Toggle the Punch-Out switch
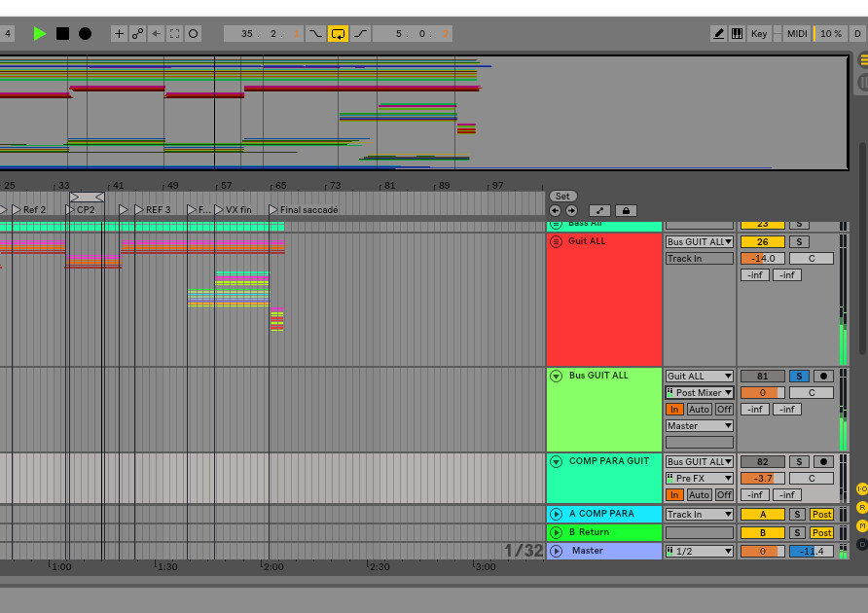868x613 pixels. pyautogui.click(x=360, y=34)
